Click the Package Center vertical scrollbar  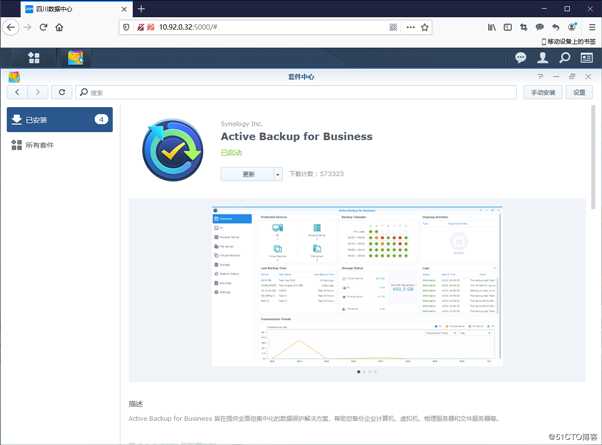click(x=593, y=157)
